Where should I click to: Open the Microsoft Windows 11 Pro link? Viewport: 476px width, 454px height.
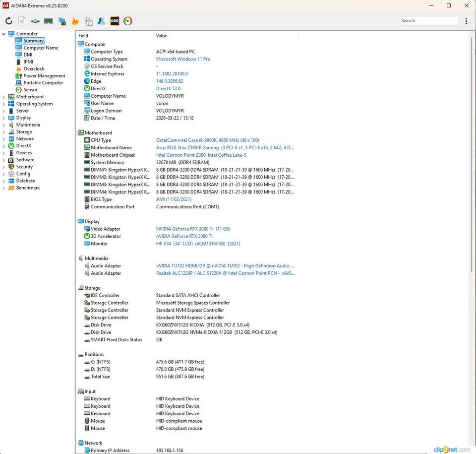pyautogui.click(x=183, y=59)
